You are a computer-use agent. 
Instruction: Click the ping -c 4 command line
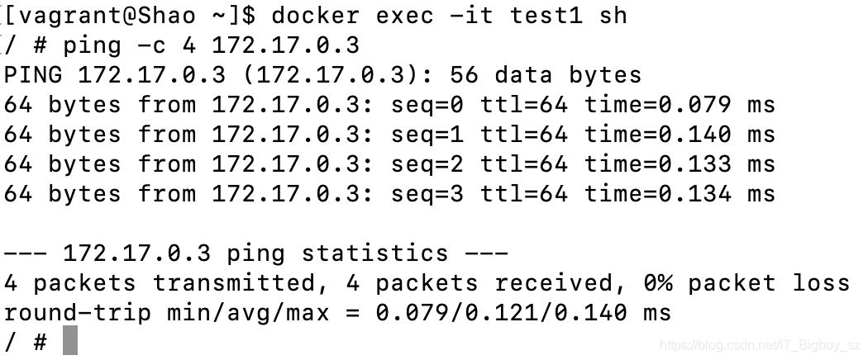(x=182, y=45)
